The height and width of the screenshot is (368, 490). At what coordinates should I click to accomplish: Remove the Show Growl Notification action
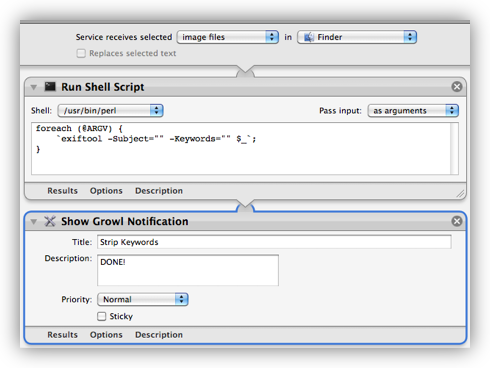coord(457,221)
